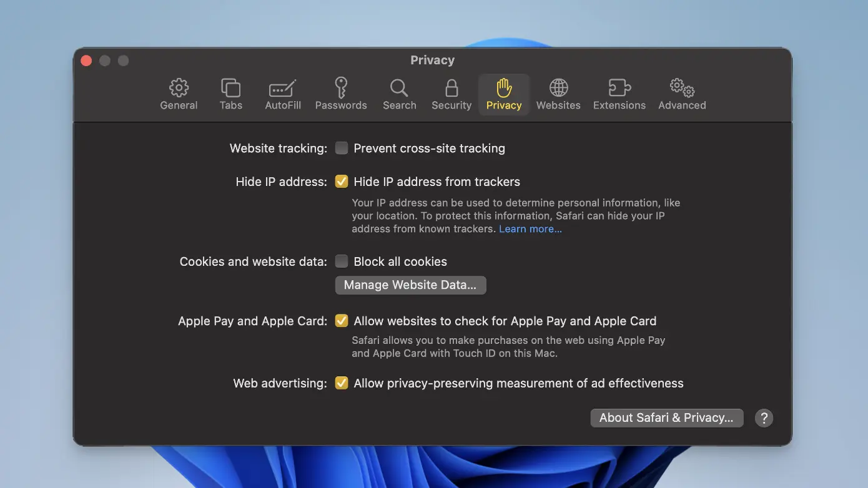Open the Passwords key icon
868x488 pixels.
(341, 88)
